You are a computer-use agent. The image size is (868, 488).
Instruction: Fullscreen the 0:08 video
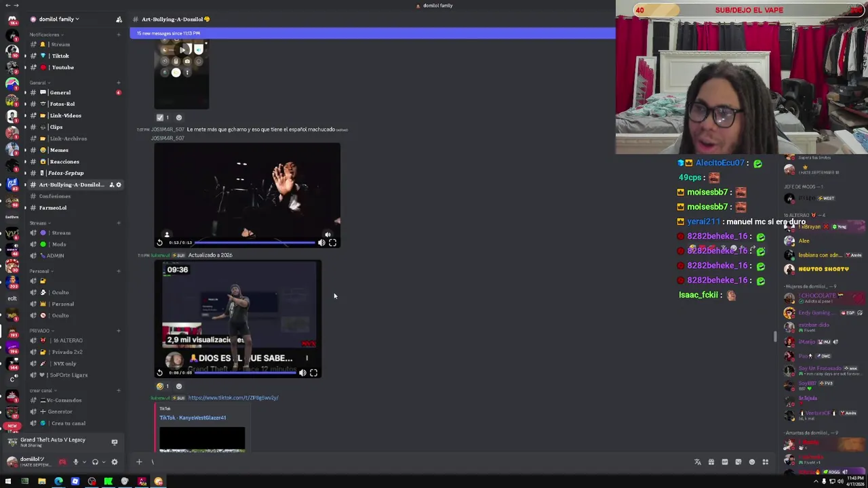pos(313,372)
